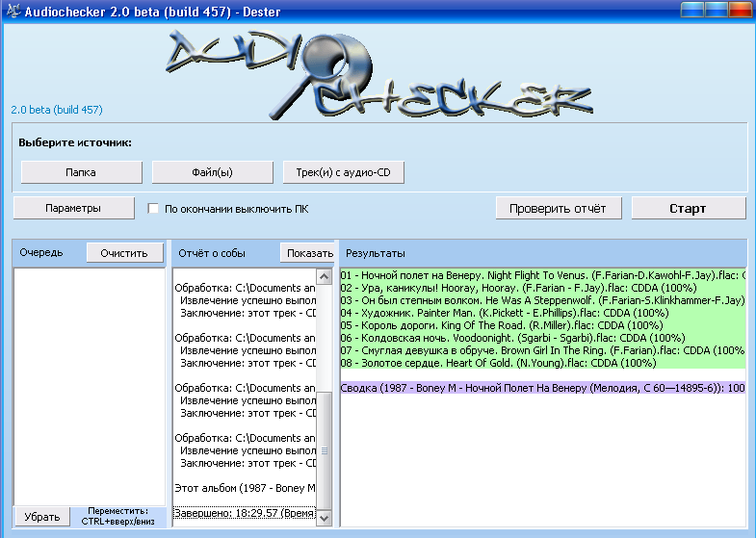Image resolution: width=756 pixels, height=538 pixels.
Task: Remove queue item with Убрать button
Action: tap(41, 516)
